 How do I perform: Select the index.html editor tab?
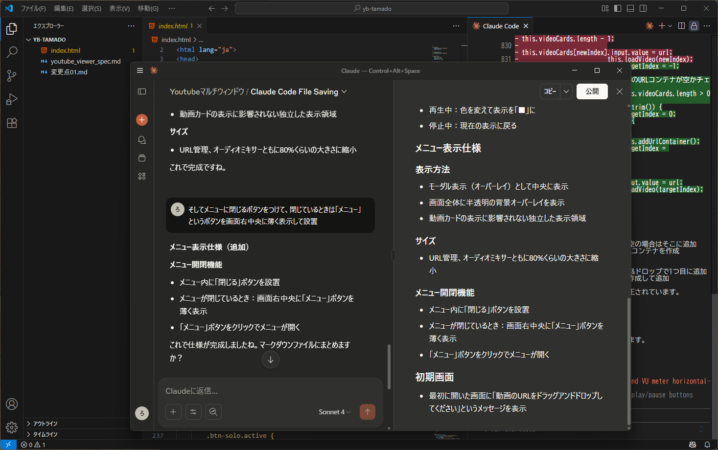pyautogui.click(x=173, y=26)
